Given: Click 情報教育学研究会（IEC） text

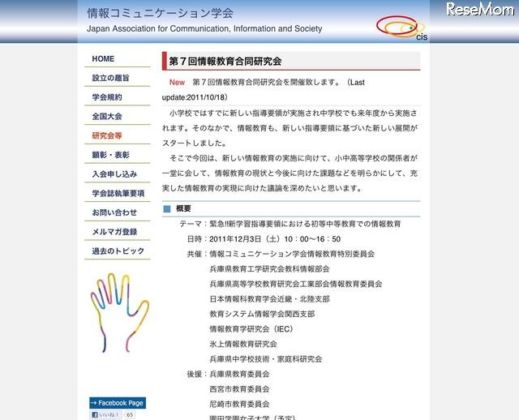Looking at the screenshot, I should 251,329.
